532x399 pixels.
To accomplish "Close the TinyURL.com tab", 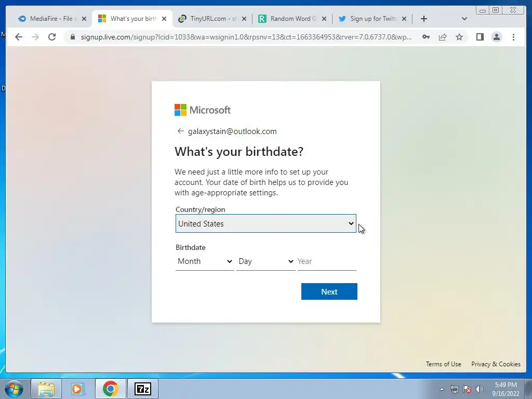I will (244, 19).
